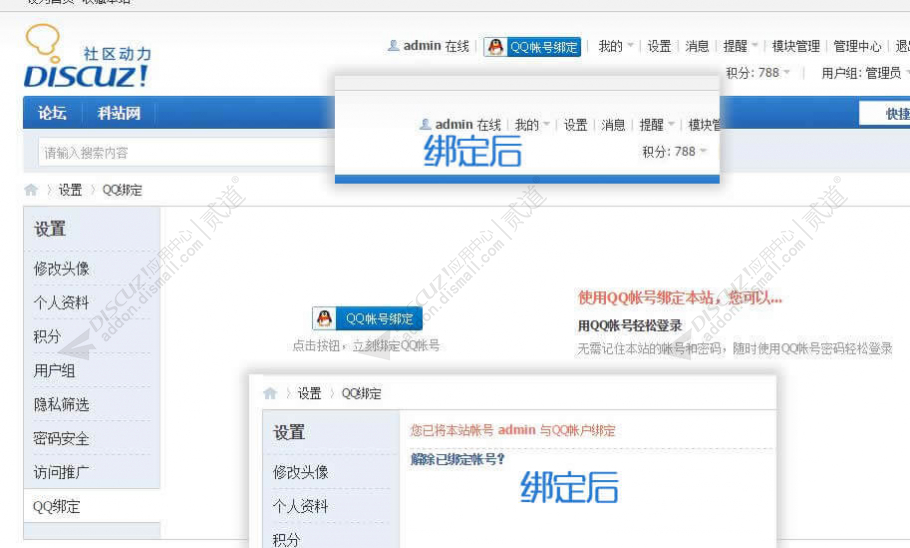The width and height of the screenshot is (910, 548).
Task: Open the 提醒 dropdown in the upper inset
Action: 657,125
